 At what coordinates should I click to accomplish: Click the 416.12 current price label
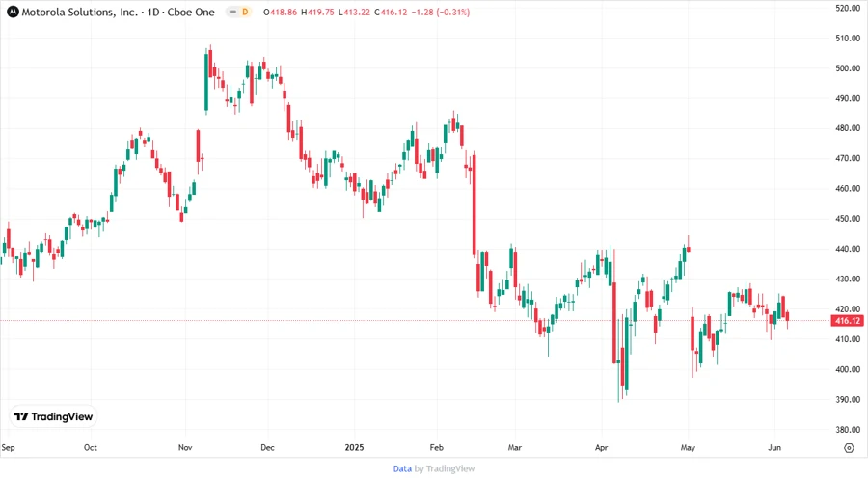(847, 321)
